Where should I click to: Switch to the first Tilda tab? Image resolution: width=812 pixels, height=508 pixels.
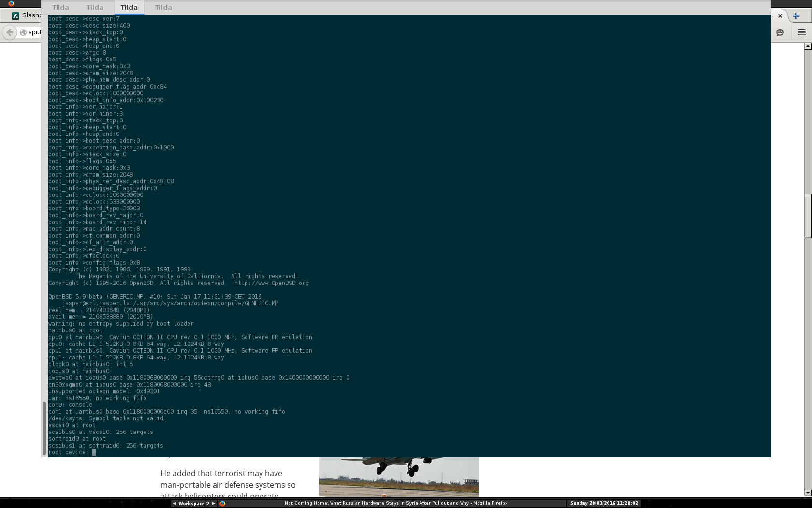tap(60, 7)
